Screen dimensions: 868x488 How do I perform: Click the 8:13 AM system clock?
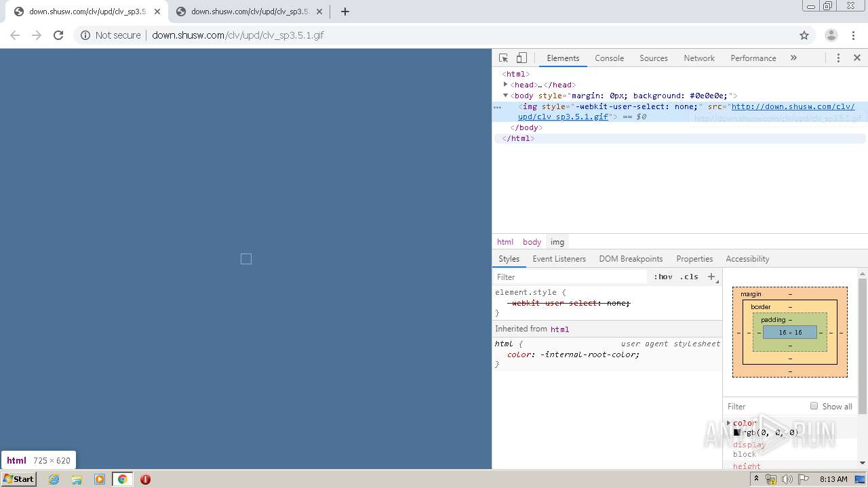833,479
